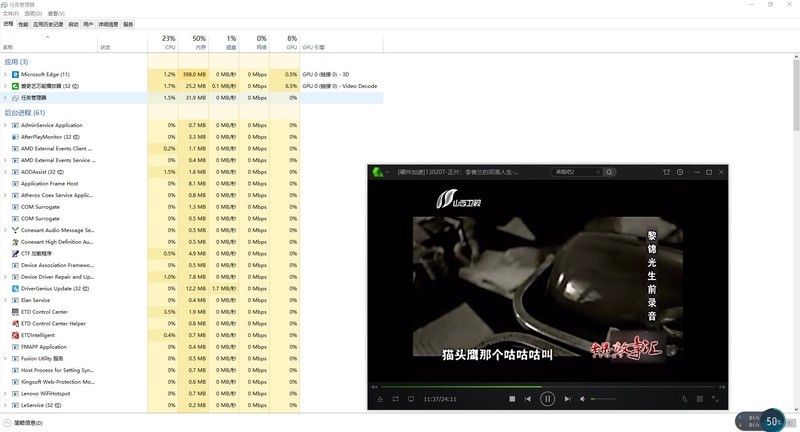Clear the player search box text
Image resolution: width=800 pixels, height=432 pixels.
[598, 172]
